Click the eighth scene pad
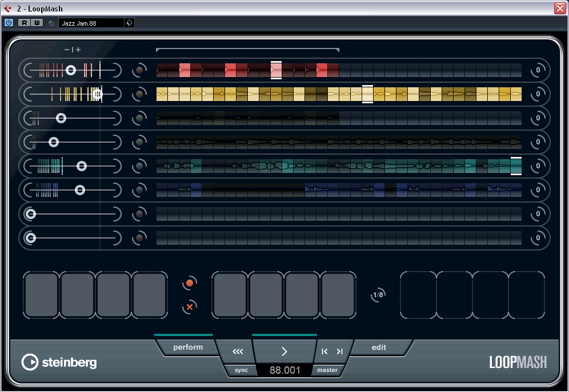569x392 pixels. [338, 295]
